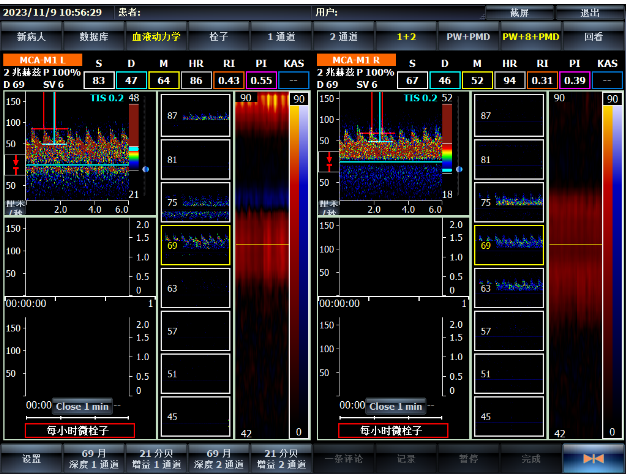Viewport: 629px width, 476px height.
Task: Select highlighted depth 69 thumbnail, MCA-M1 R panel
Action: 509,245
